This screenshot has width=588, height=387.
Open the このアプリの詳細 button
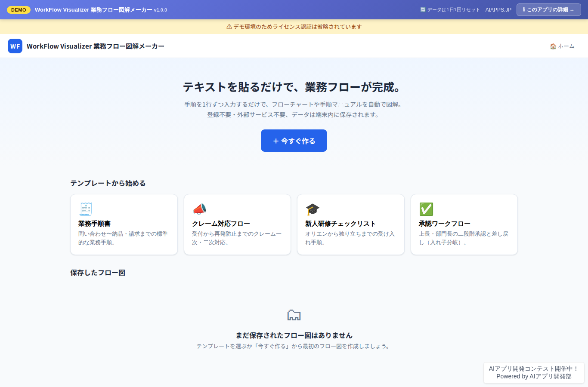point(549,9)
